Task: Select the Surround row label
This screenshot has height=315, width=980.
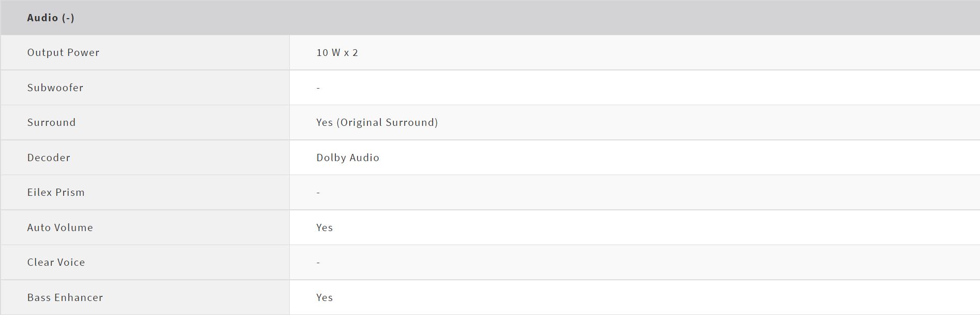Action: click(51, 122)
